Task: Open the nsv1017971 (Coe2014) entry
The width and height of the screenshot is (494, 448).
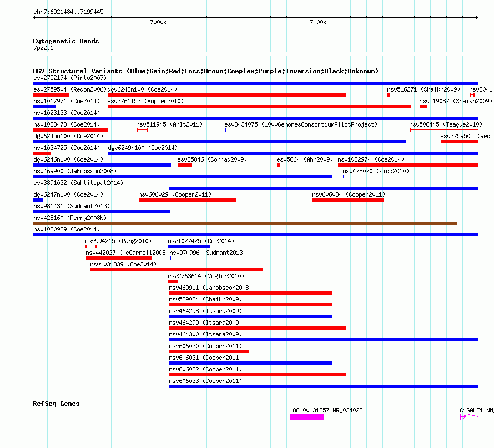Action: click(67, 101)
